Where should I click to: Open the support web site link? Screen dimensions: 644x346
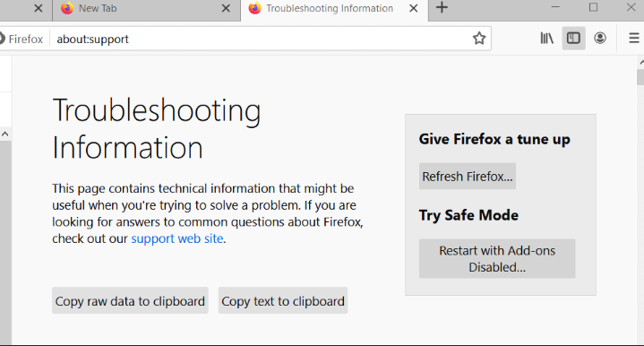coord(177,238)
